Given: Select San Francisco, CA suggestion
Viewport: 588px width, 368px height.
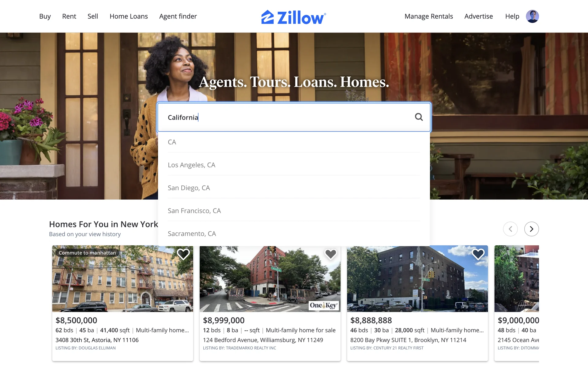Looking at the screenshot, I should (x=294, y=211).
